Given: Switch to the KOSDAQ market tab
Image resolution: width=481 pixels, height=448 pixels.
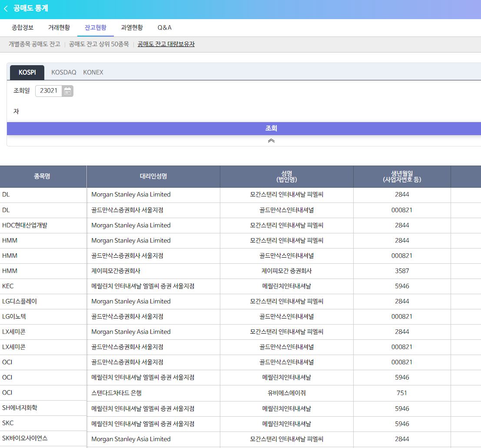Looking at the screenshot, I should click(64, 73).
